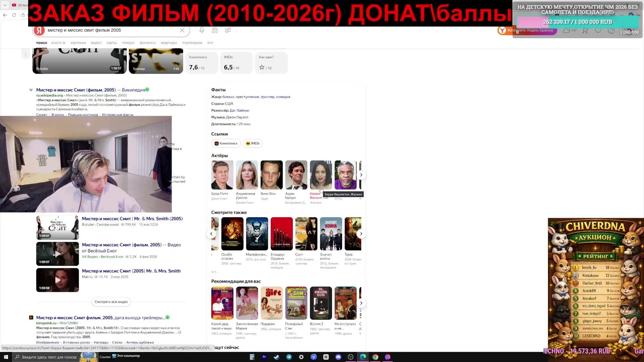Image resolution: width=644 pixels, height=362 pixels.
Task: Open results options three-dot menu
Action: tap(26, 54)
